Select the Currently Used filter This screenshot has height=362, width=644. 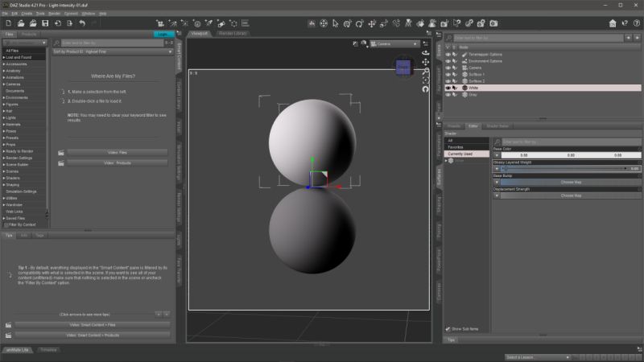pyautogui.click(x=467, y=154)
